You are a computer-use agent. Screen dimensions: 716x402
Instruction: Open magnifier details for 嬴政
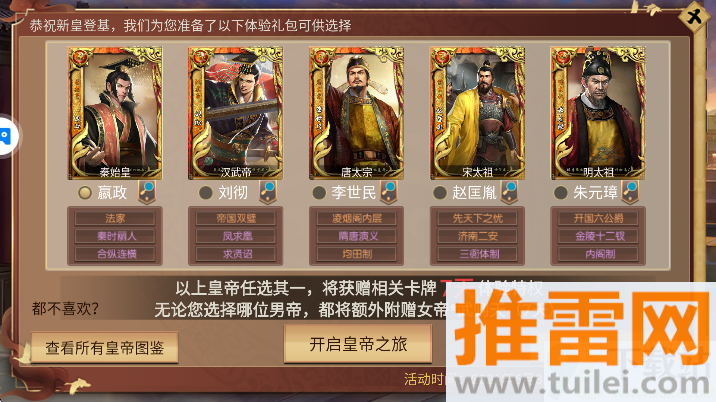pyautogui.click(x=147, y=192)
